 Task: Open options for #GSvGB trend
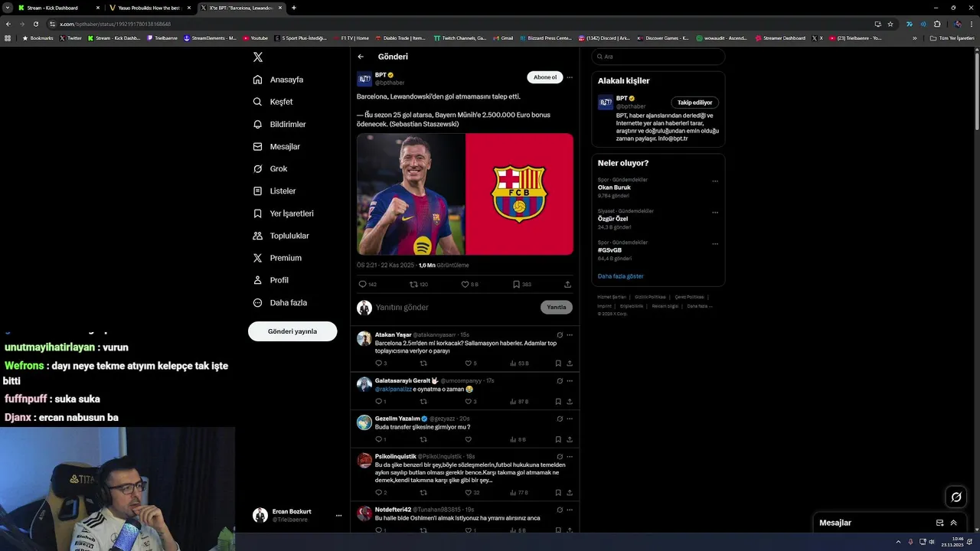tap(715, 244)
